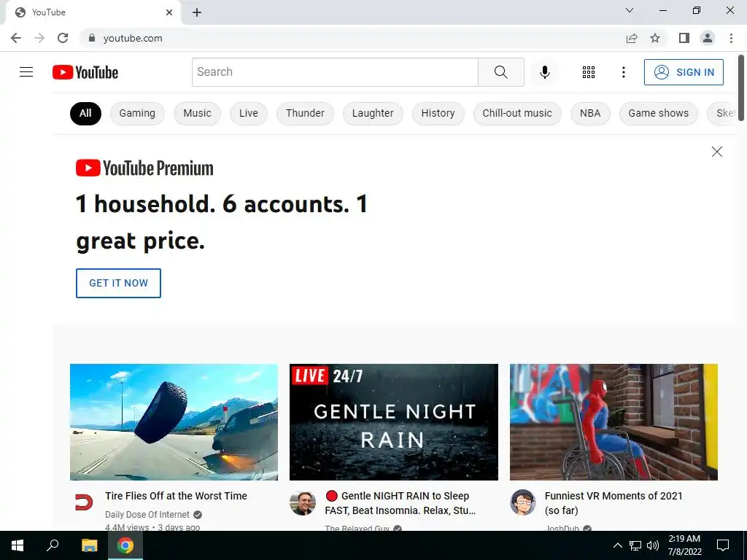747x560 pixels.
Task: Open YouTube settings three-dot menu
Action: tap(623, 72)
